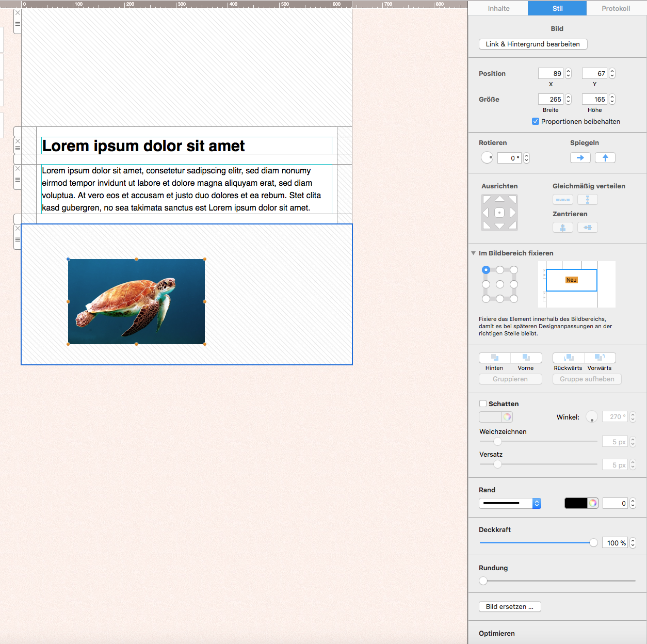Center along horizontal axis under Zentrieren
Screen dimensions: 647x644
tap(588, 228)
